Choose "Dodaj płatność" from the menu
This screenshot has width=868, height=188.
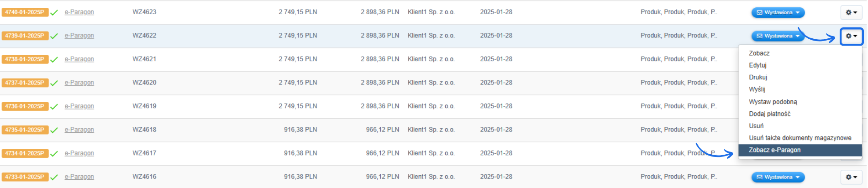point(769,114)
